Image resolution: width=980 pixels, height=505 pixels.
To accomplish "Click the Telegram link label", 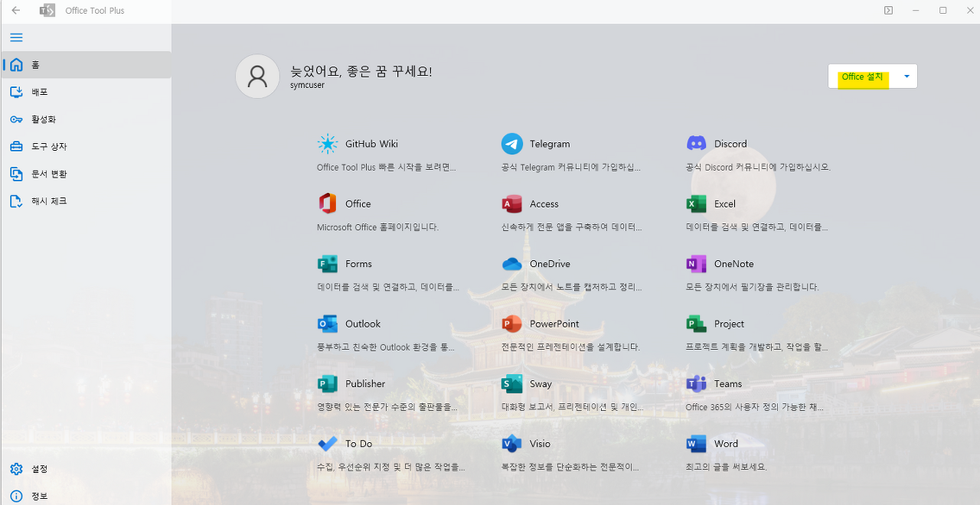I will point(550,144).
